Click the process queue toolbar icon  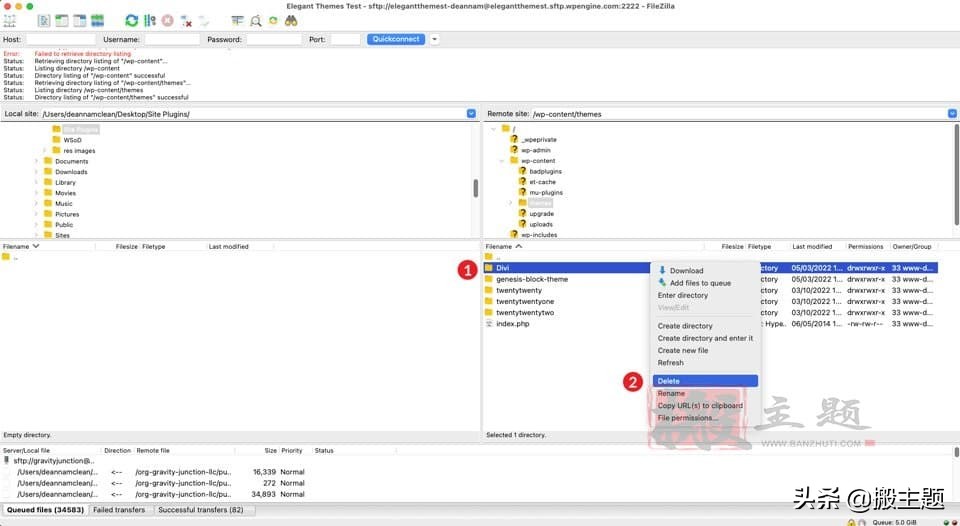(x=150, y=20)
